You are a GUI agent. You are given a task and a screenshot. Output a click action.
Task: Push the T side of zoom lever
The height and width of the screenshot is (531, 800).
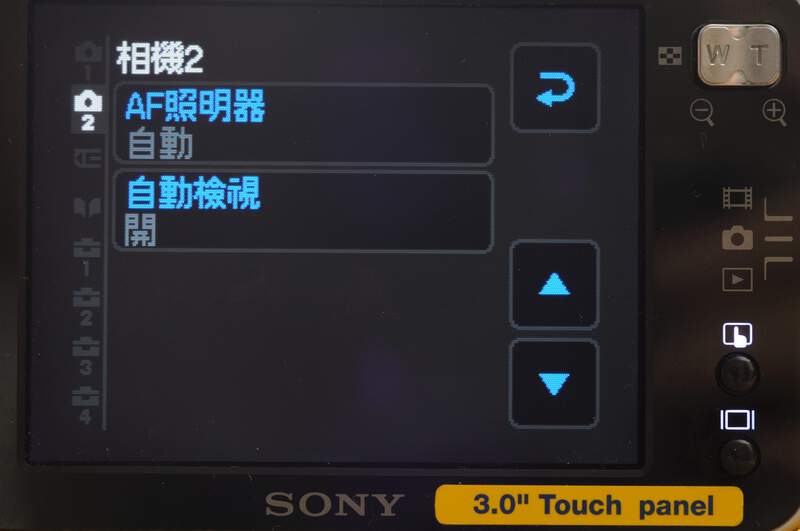pyautogui.click(x=760, y=54)
